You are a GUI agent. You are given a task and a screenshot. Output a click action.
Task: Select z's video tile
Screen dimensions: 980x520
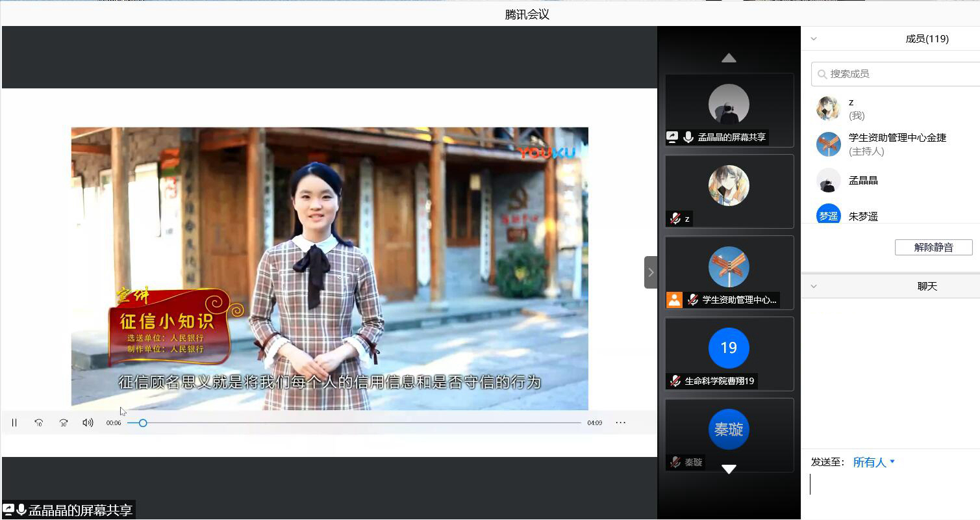pyautogui.click(x=729, y=191)
